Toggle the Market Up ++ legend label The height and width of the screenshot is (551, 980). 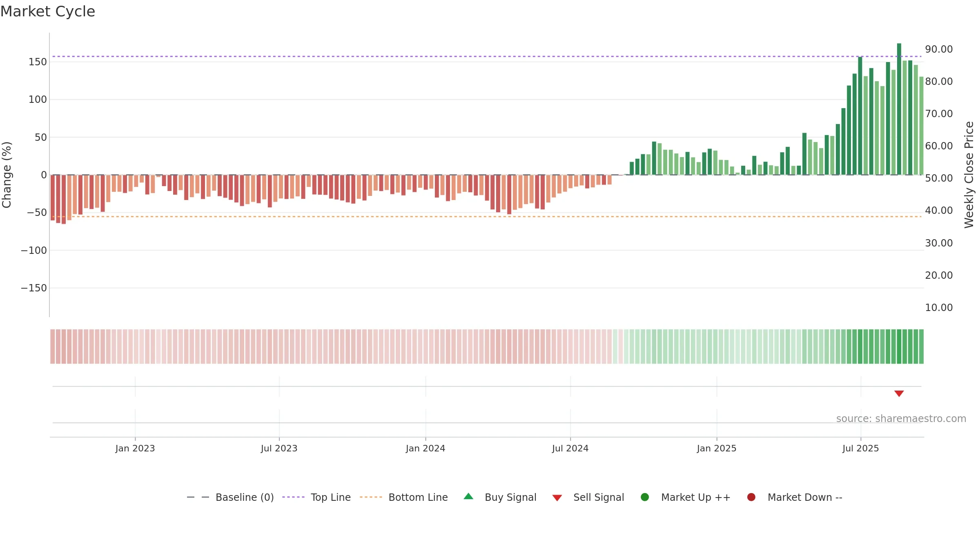[696, 497]
